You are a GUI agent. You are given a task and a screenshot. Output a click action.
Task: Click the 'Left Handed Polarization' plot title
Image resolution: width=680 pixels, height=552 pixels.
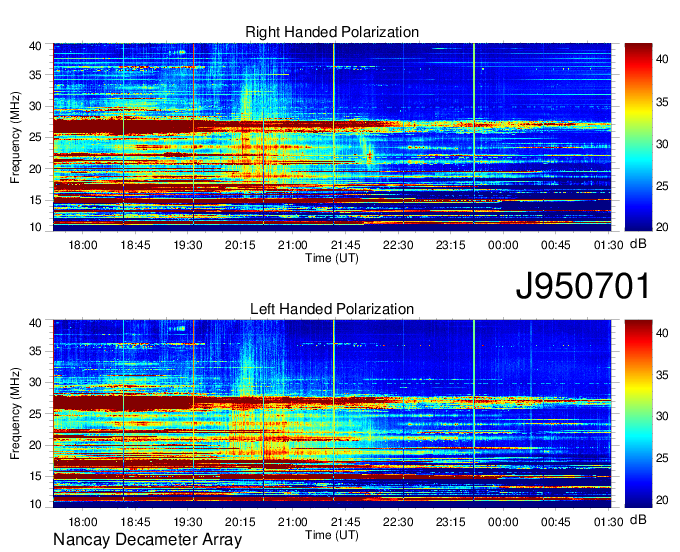click(332, 309)
